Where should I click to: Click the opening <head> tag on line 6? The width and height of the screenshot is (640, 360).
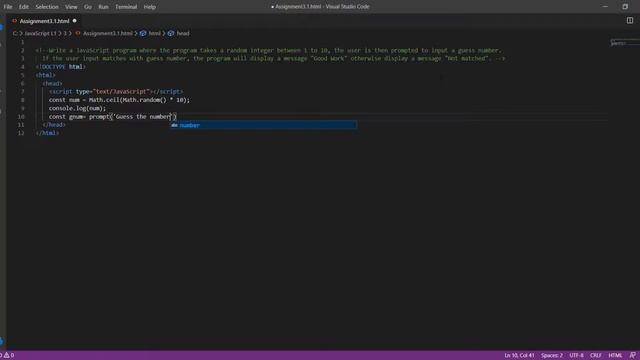coord(52,83)
